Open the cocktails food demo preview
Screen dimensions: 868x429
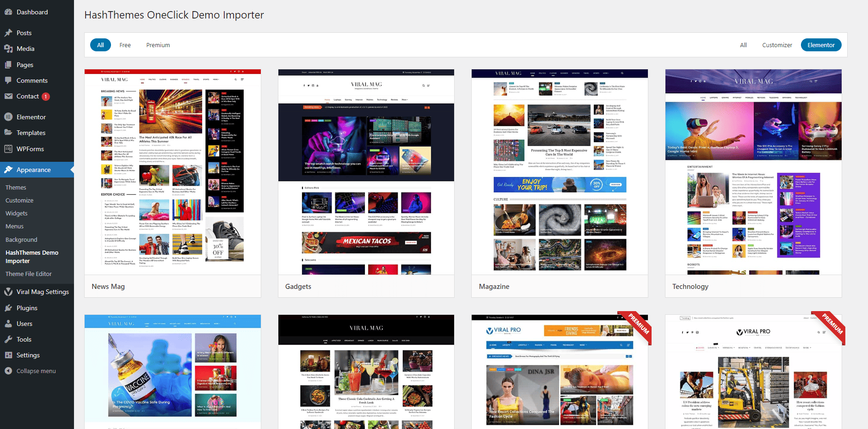pyautogui.click(x=366, y=372)
